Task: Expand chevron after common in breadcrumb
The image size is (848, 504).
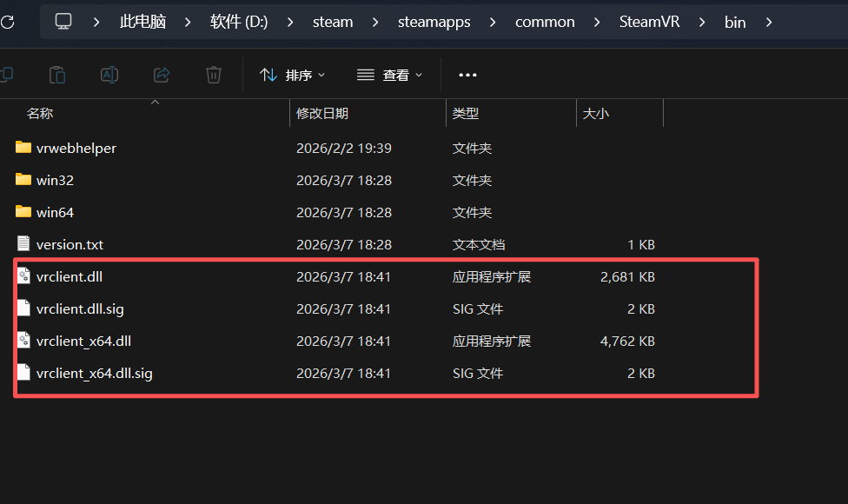Action: [597, 23]
